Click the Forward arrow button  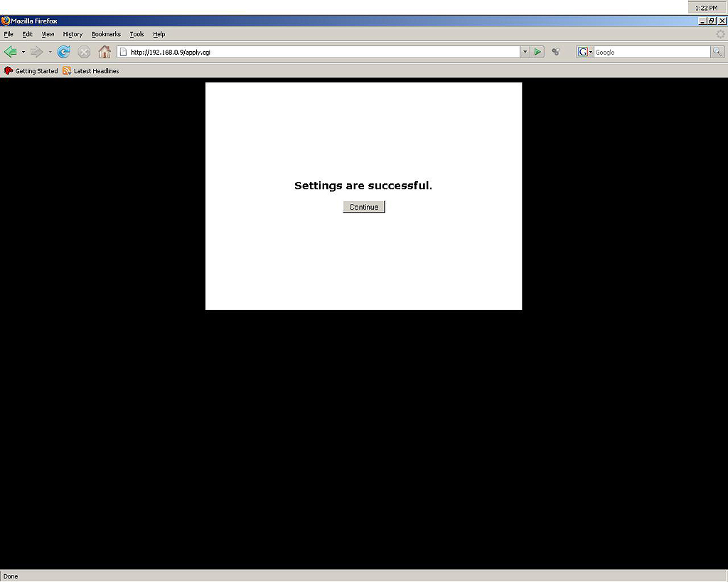36,52
